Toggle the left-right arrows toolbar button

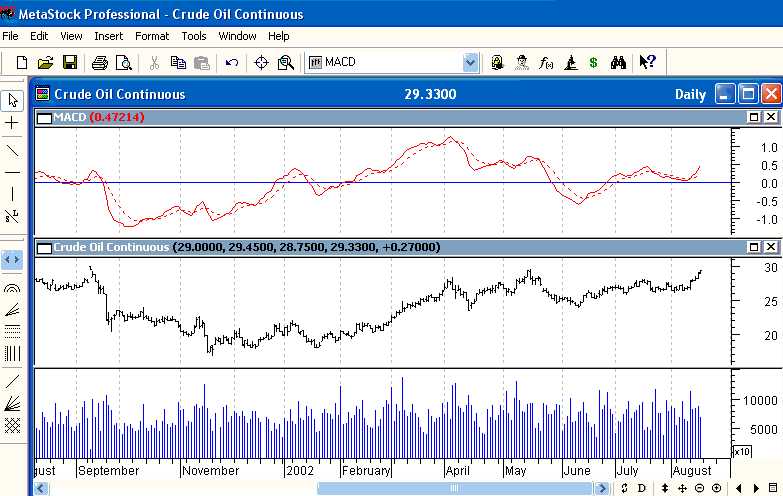tap(12, 259)
